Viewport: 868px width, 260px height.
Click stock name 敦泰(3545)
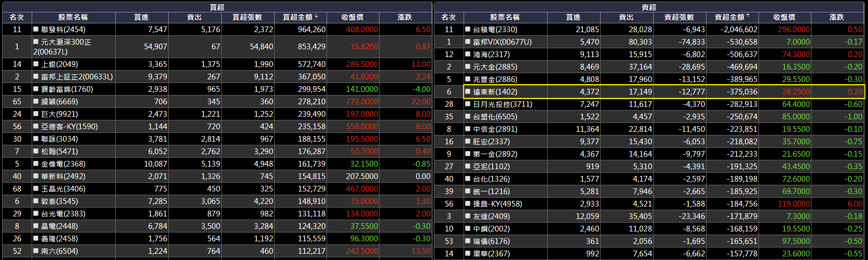[x=60, y=201]
